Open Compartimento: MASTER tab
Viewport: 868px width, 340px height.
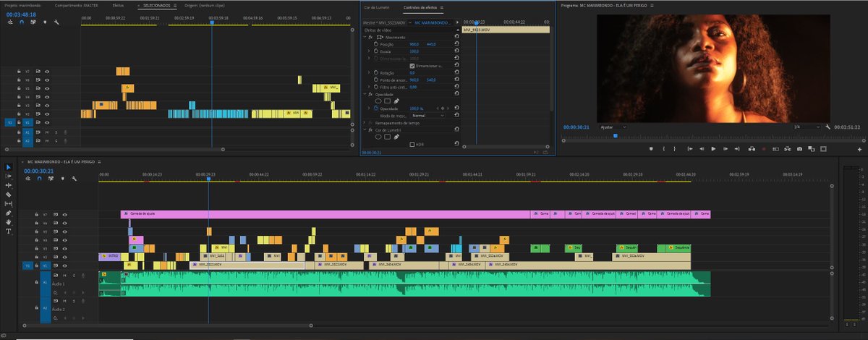click(75, 6)
